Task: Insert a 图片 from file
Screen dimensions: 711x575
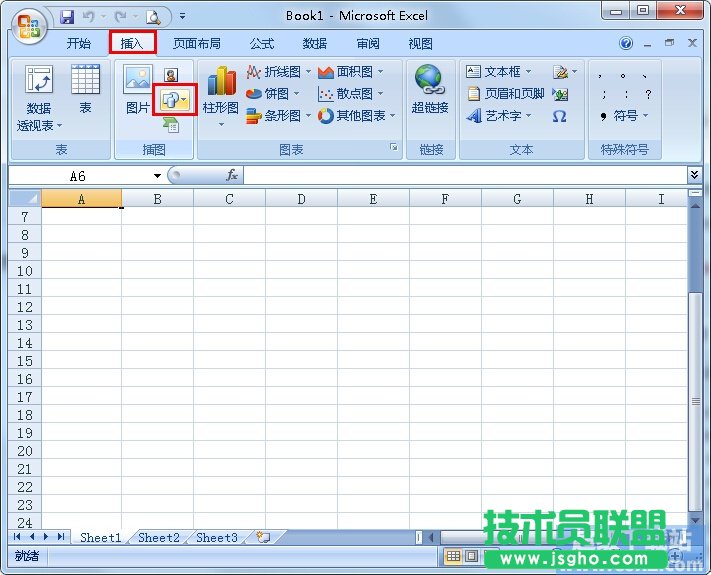Action: coord(138,88)
